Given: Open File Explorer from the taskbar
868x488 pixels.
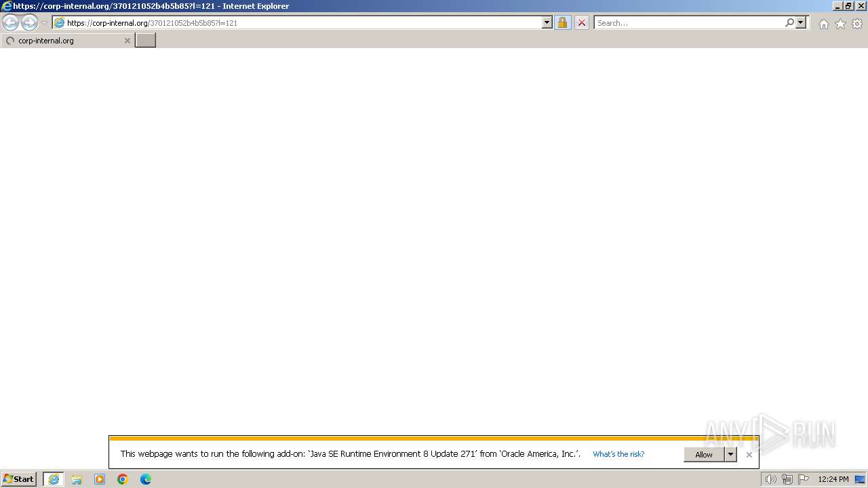Looking at the screenshot, I should 77,479.
